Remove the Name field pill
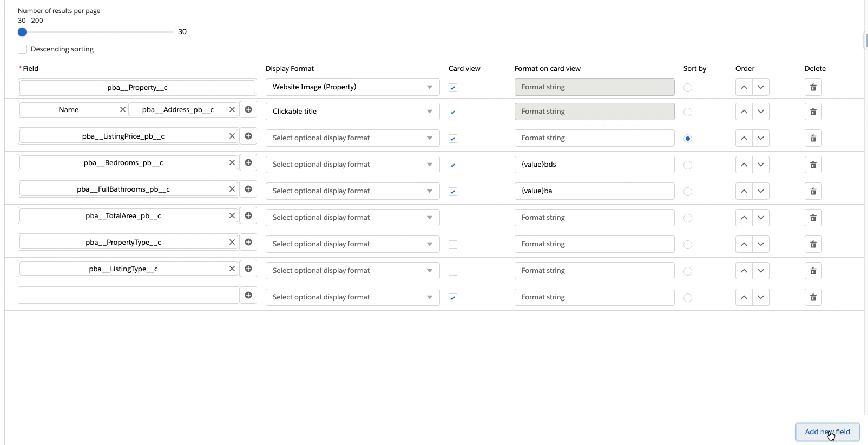The image size is (868, 445). (123, 109)
